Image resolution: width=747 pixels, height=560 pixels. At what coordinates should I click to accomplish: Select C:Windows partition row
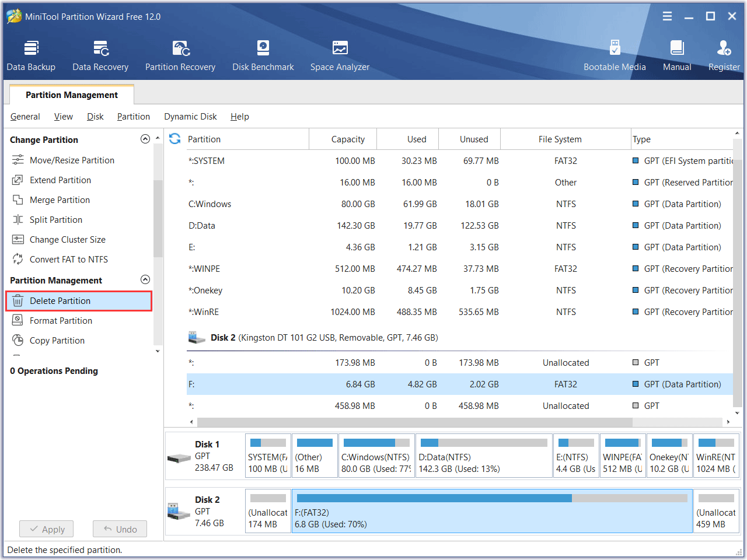tap(460, 204)
